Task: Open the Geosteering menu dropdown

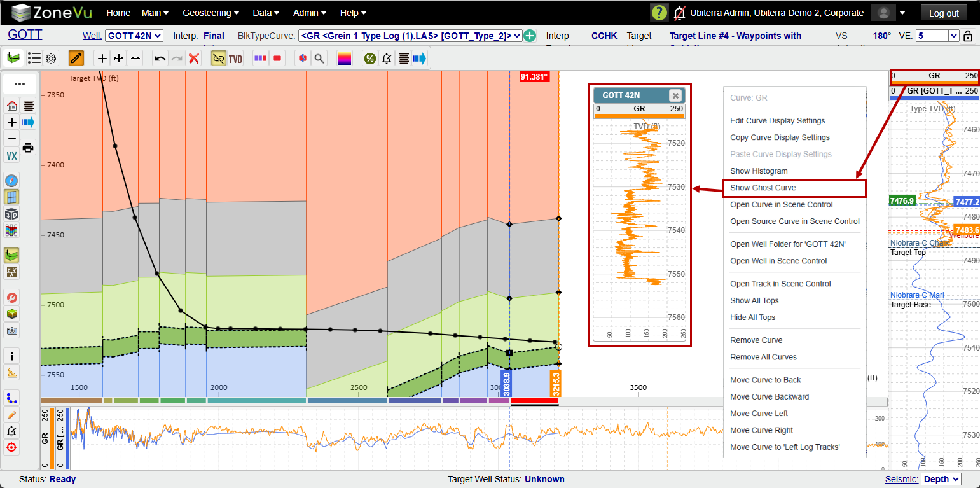Action: (x=211, y=13)
